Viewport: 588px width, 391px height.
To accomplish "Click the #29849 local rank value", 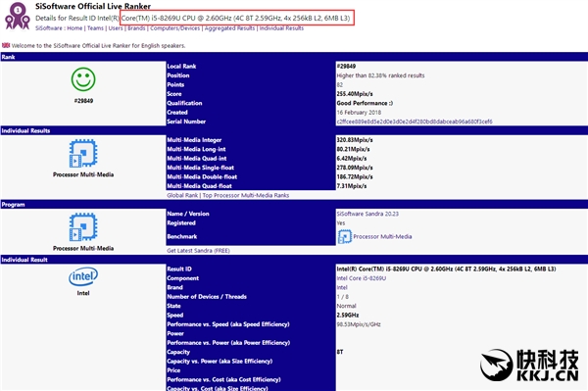I will tap(346, 66).
